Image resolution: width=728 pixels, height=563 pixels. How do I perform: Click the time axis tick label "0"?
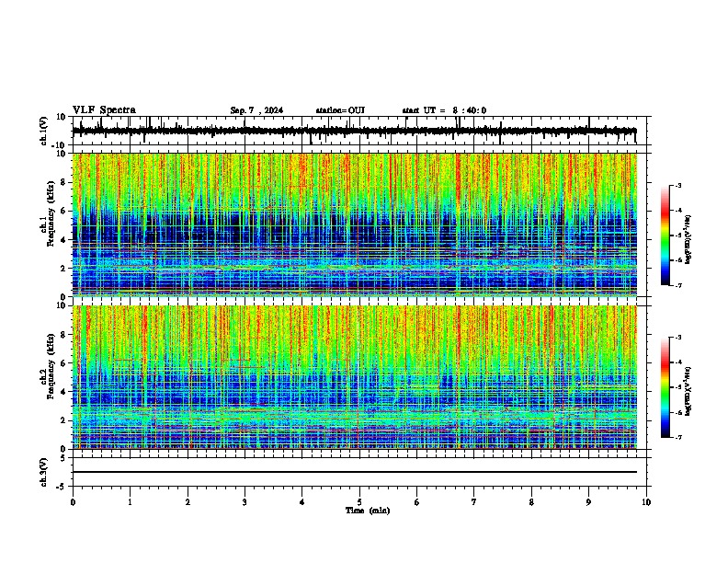pos(73,502)
